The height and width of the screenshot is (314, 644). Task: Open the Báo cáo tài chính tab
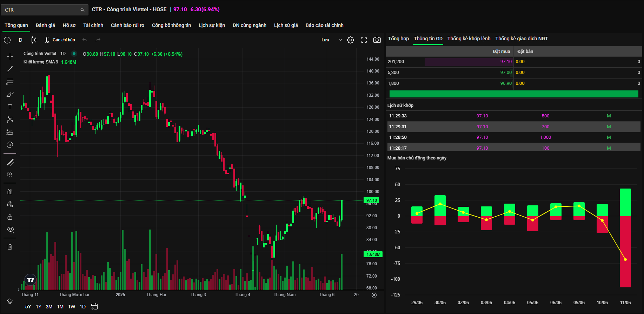324,25
